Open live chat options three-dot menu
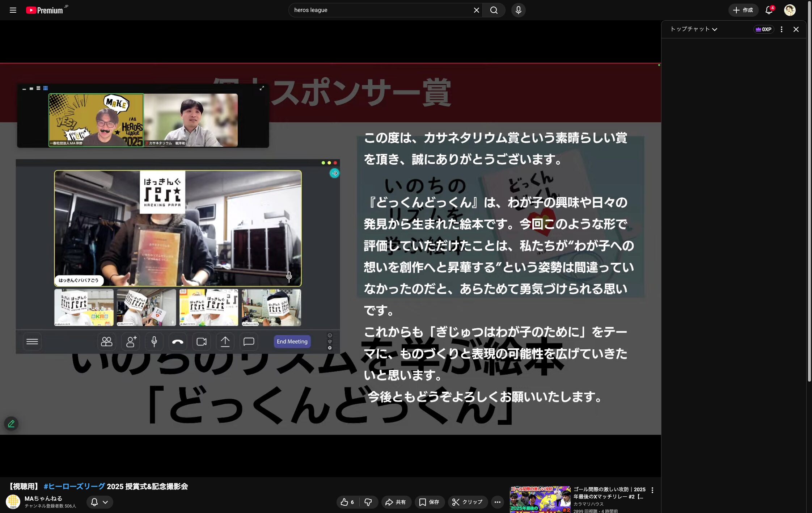 coord(781,29)
